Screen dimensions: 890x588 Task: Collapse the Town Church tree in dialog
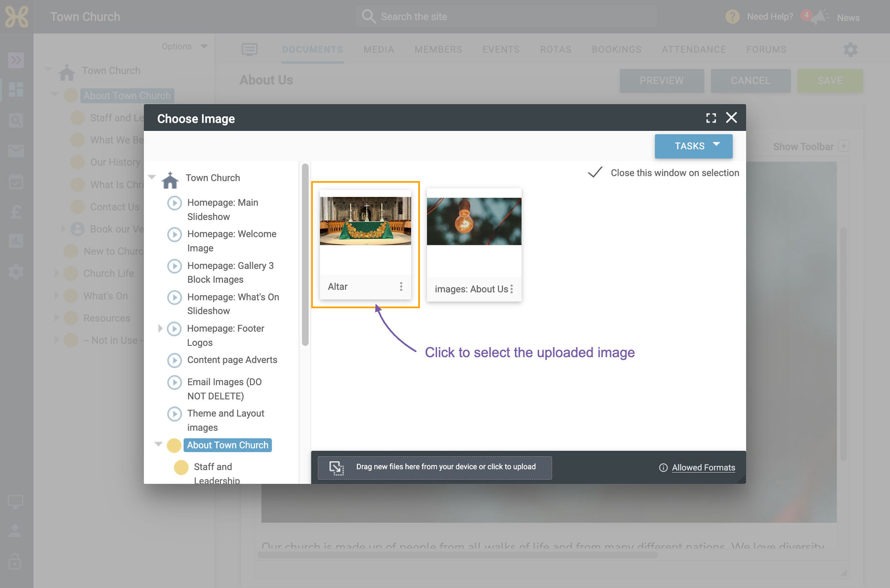pyautogui.click(x=152, y=177)
